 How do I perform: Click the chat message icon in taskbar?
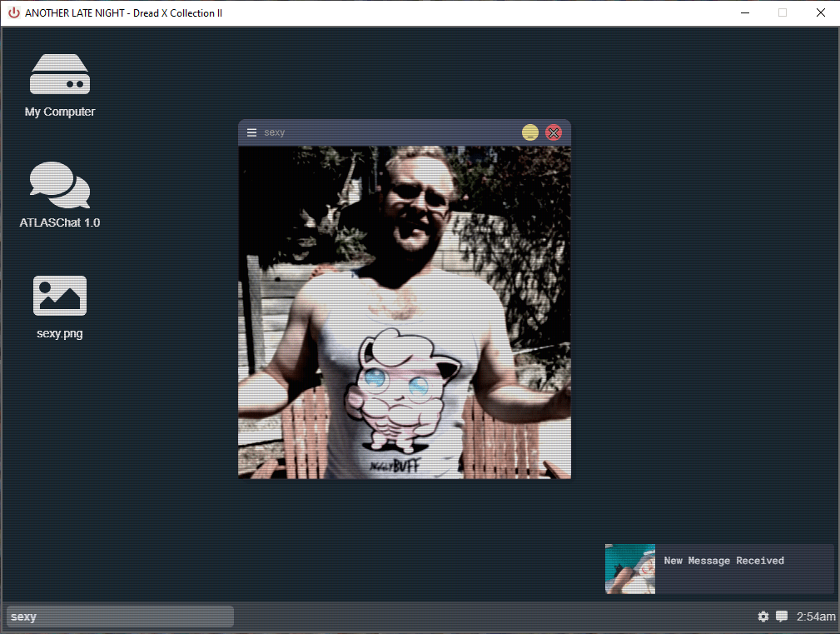click(782, 617)
